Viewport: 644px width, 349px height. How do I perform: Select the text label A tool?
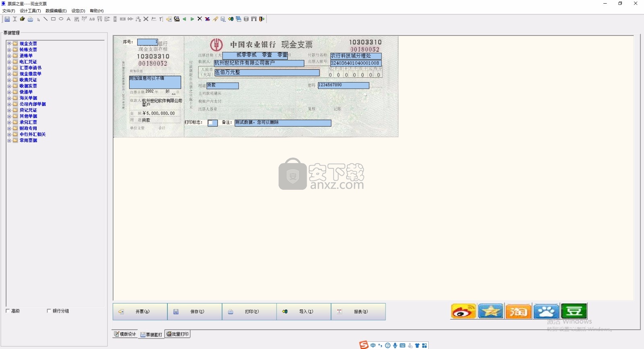tap(68, 19)
